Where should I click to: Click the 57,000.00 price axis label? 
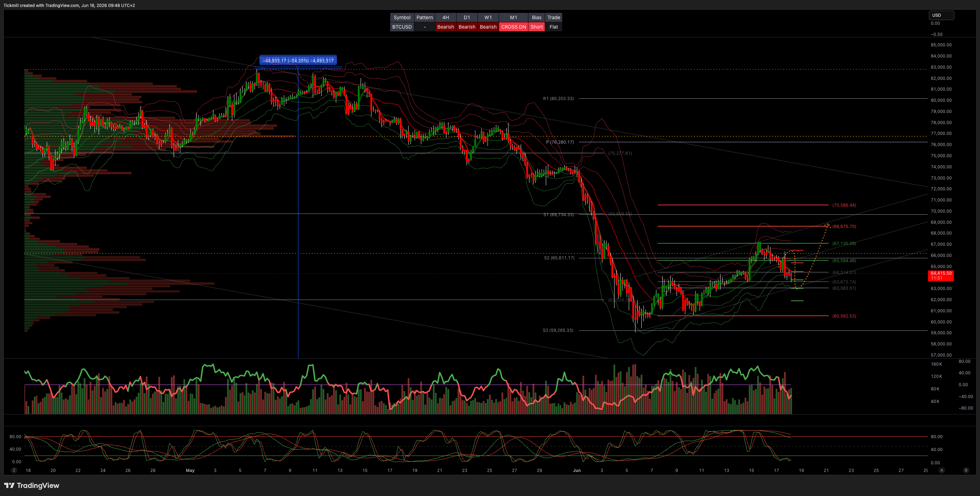click(941, 355)
